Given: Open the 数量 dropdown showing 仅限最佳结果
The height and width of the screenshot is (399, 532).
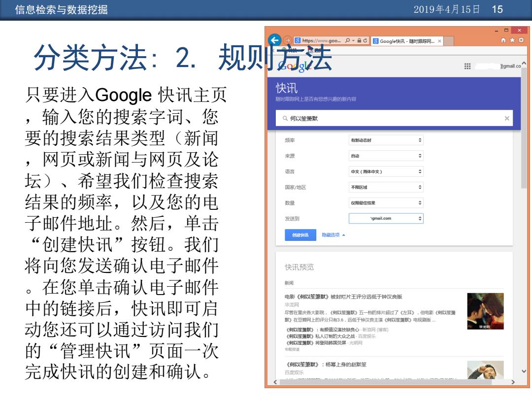Looking at the screenshot, I should (x=386, y=202).
